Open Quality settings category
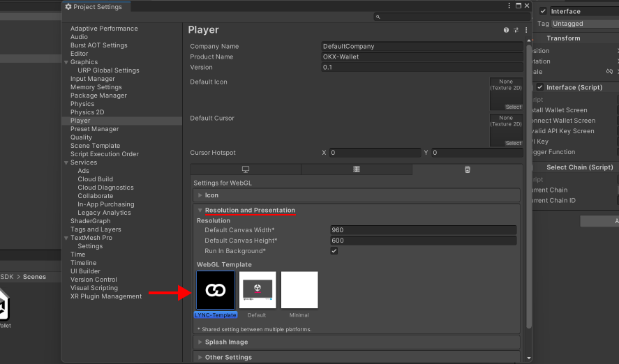This screenshot has width=619, height=364. click(x=81, y=137)
